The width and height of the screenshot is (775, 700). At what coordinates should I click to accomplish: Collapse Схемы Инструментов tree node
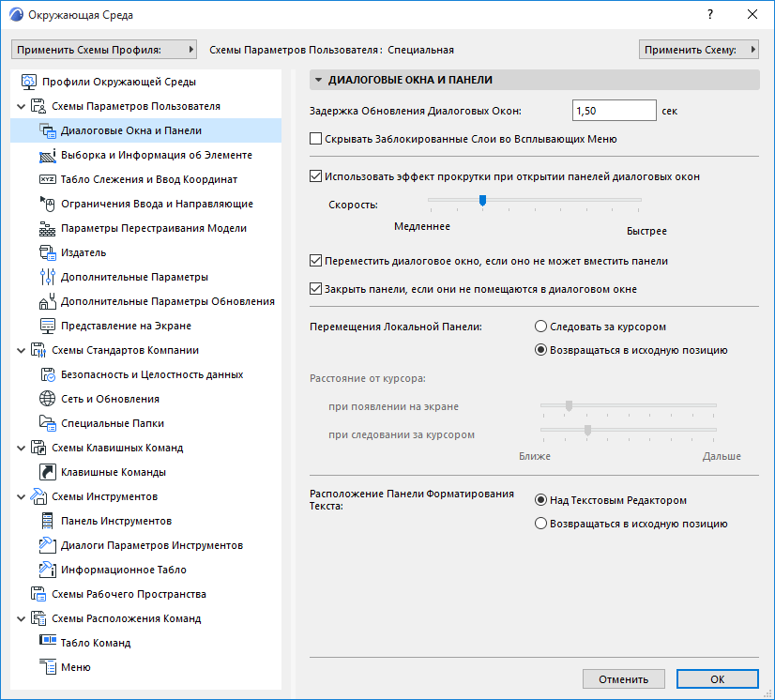[x=22, y=496]
